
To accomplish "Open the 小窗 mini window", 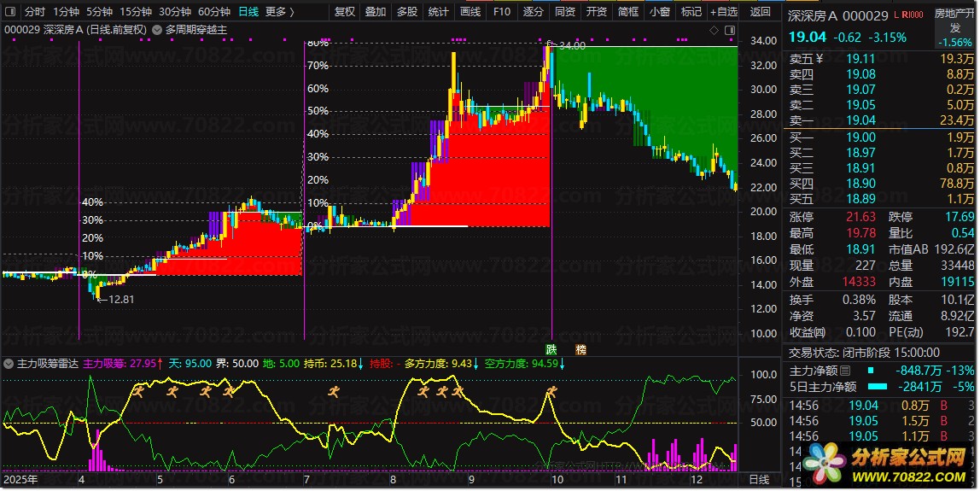I will pyautogui.click(x=659, y=11).
